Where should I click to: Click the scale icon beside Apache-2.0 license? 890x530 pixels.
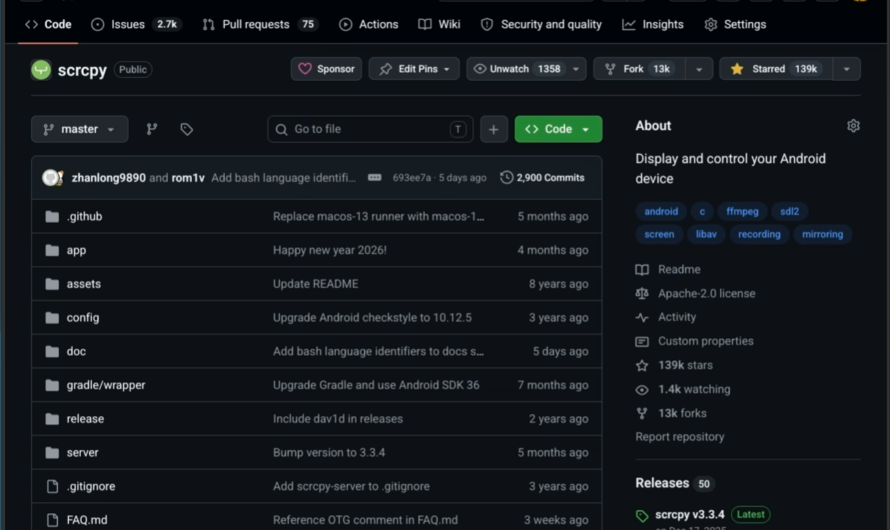click(642, 293)
